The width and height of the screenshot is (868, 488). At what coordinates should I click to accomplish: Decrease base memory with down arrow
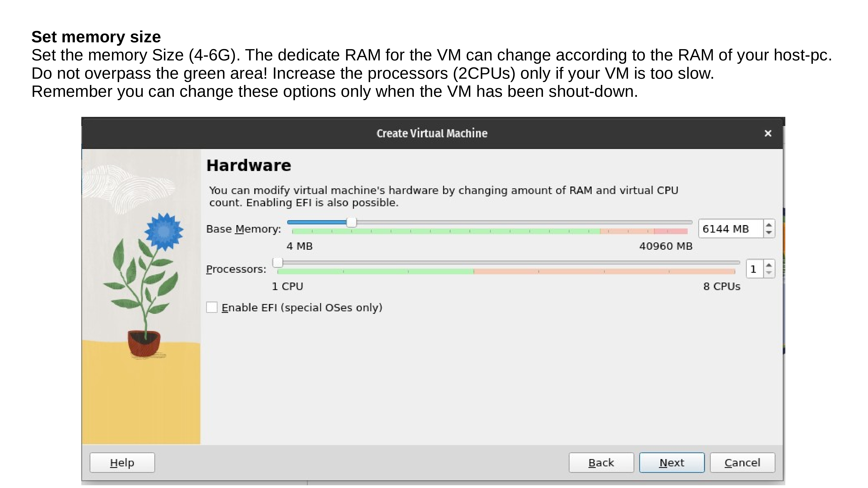769,233
